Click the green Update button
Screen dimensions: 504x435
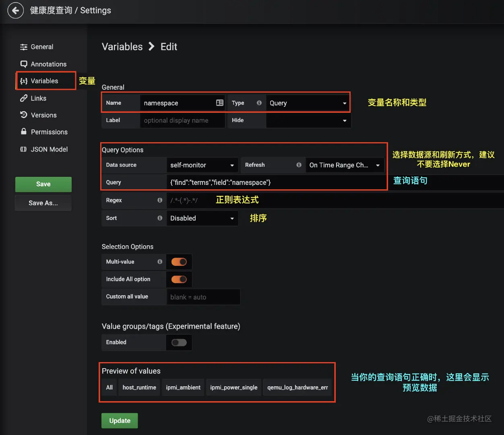pos(120,420)
